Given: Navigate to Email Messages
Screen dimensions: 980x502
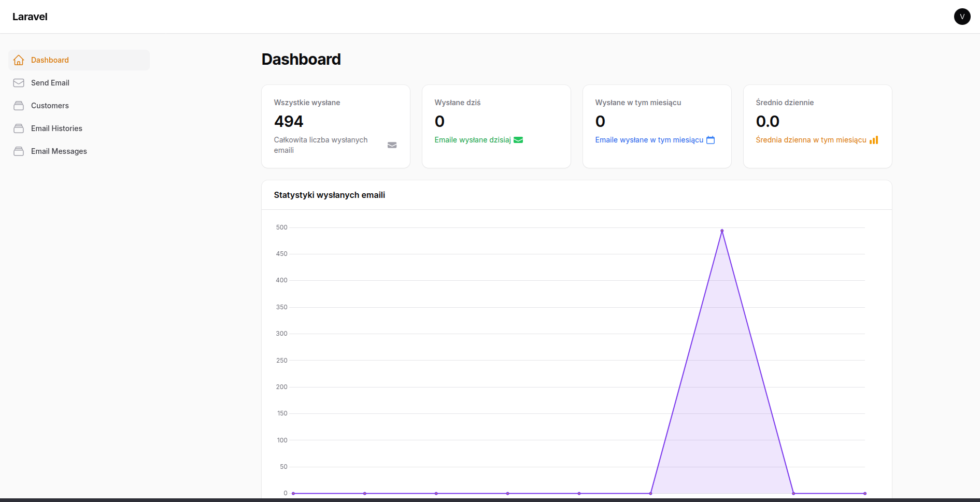Looking at the screenshot, I should pos(59,151).
